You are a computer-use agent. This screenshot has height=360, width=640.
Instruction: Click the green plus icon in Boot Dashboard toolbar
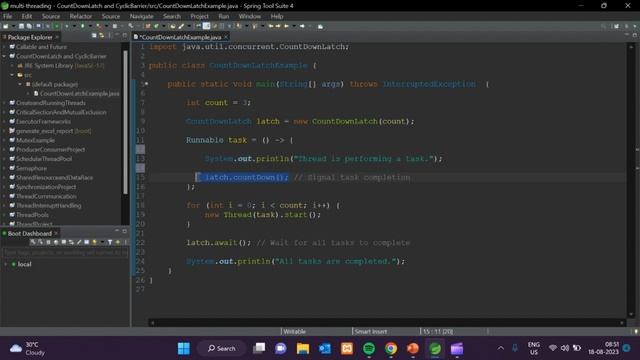[118, 242]
